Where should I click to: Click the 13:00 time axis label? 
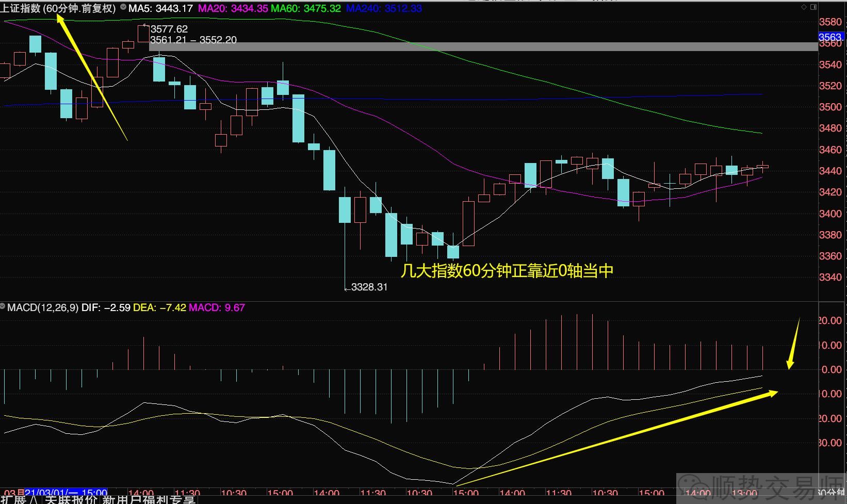[744, 493]
